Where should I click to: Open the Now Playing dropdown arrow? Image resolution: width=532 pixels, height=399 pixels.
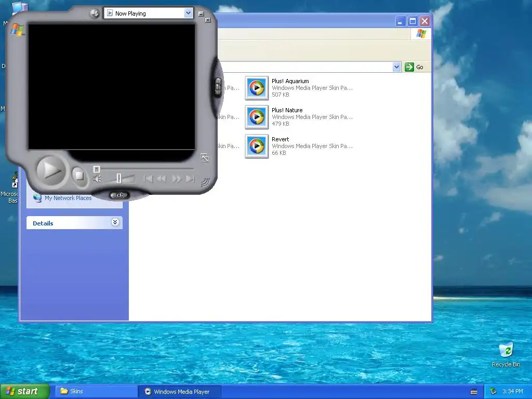[x=188, y=13]
